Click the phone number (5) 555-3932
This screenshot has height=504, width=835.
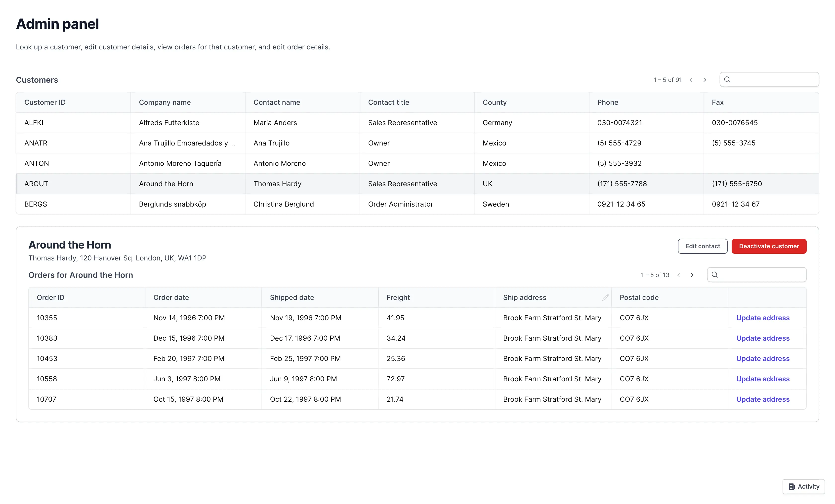click(x=620, y=163)
